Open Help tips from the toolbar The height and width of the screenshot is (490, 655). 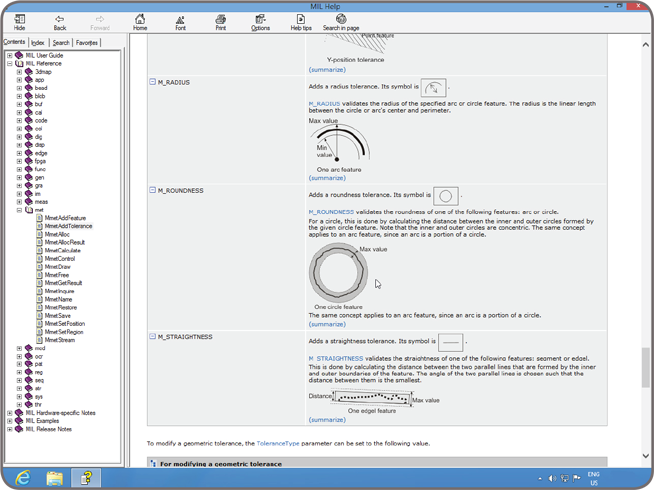(x=301, y=22)
